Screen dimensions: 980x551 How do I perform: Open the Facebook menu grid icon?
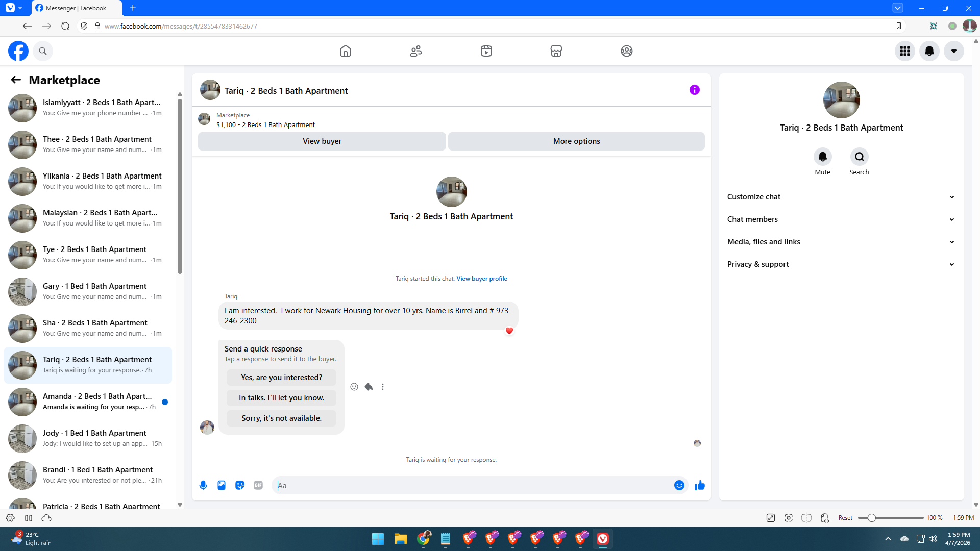click(x=905, y=51)
